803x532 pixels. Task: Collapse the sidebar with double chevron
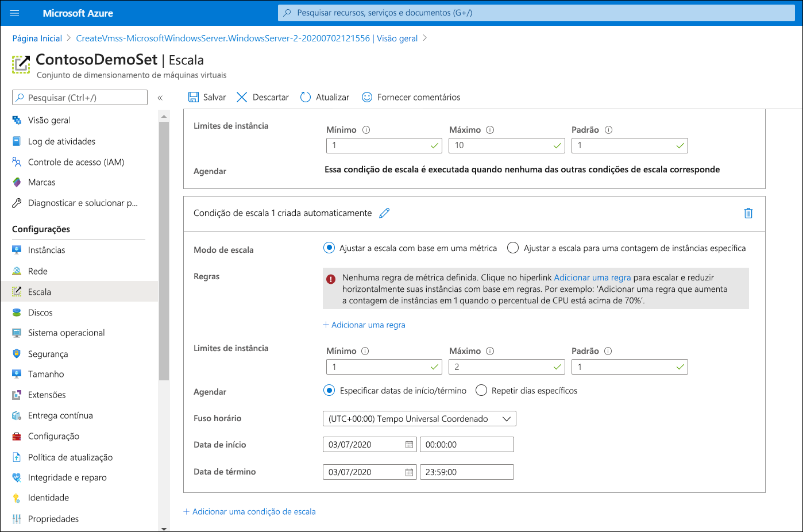click(160, 98)
